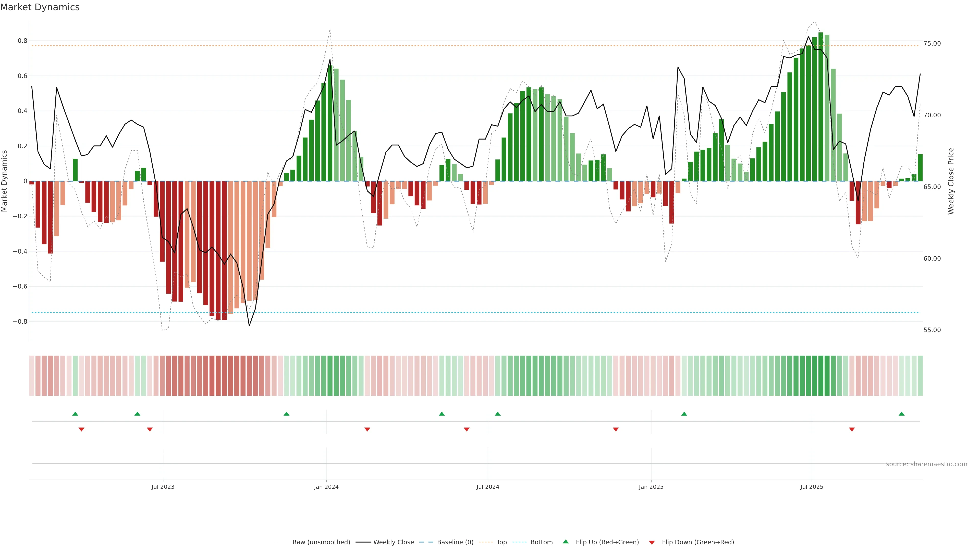Click the Weekly Close Price axis title
This screenshot has height=551, width=980.
[951, 181]
